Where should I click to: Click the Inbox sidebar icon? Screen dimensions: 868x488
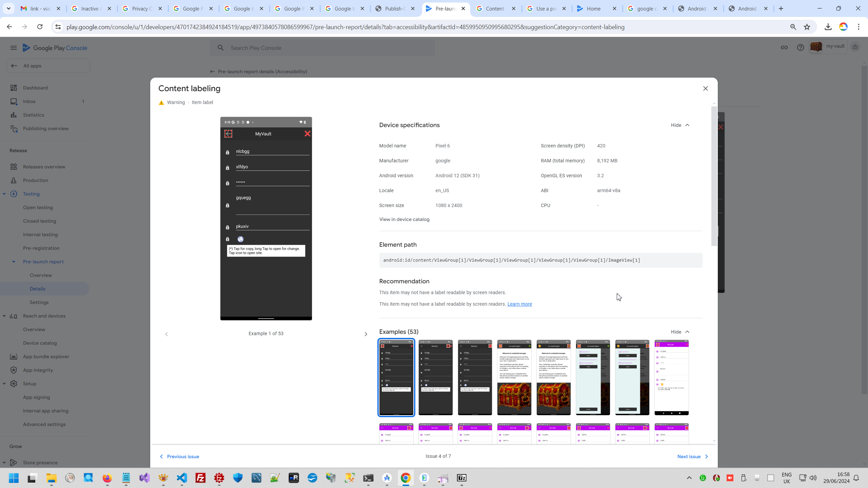(x=14, y=101)
